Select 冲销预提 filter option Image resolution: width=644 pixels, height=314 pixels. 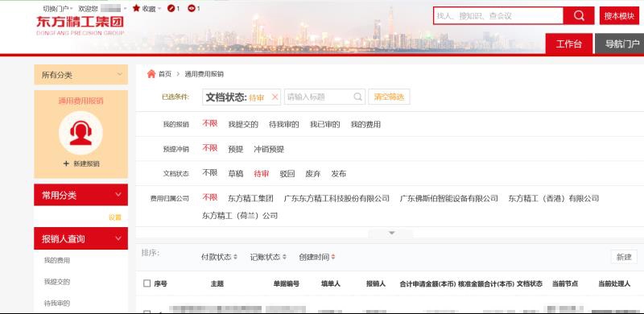click(x=269, y=149)
